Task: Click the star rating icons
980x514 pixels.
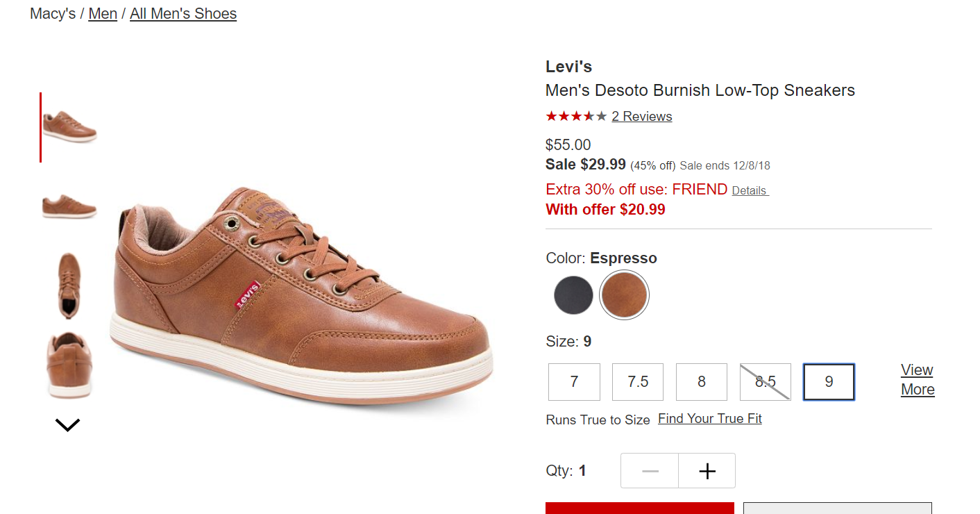Action: point(576,116)
